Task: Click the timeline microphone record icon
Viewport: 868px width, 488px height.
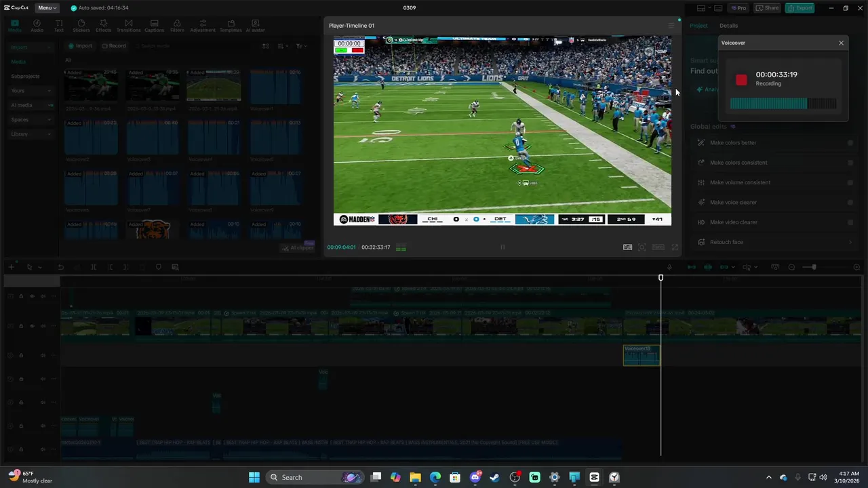Action: tap(669, 267)
